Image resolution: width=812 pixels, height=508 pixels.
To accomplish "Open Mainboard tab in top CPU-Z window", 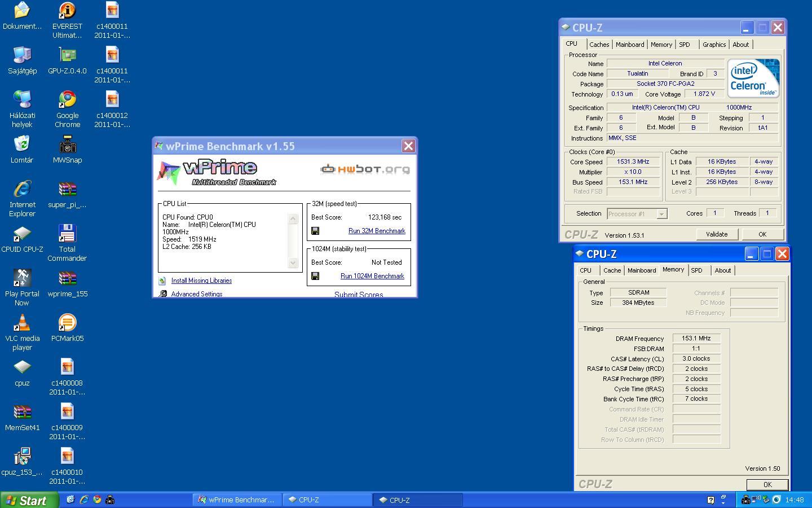I will point(630,45).
